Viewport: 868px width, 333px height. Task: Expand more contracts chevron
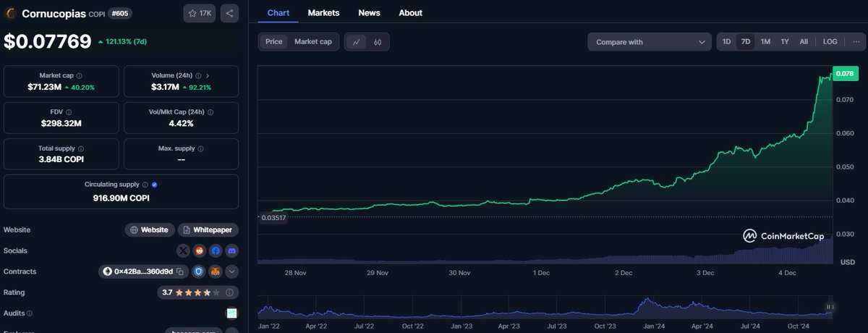[231, 271]
